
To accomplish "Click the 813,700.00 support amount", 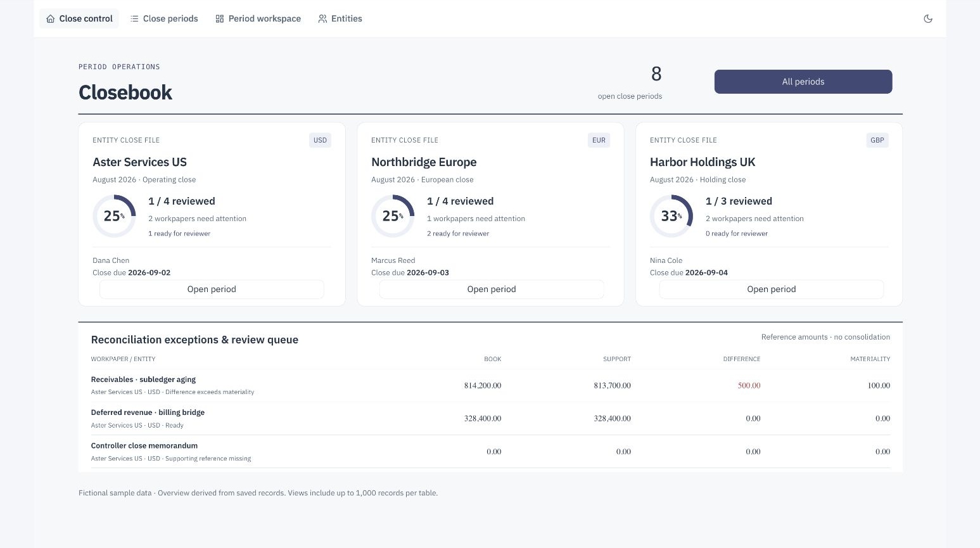I will coord(612,385).
